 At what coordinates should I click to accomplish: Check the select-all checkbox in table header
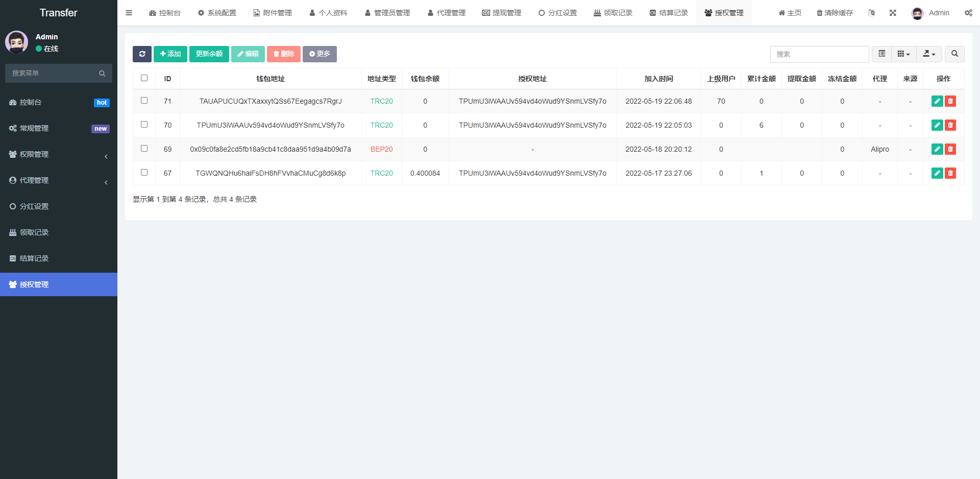click(144, 78)
